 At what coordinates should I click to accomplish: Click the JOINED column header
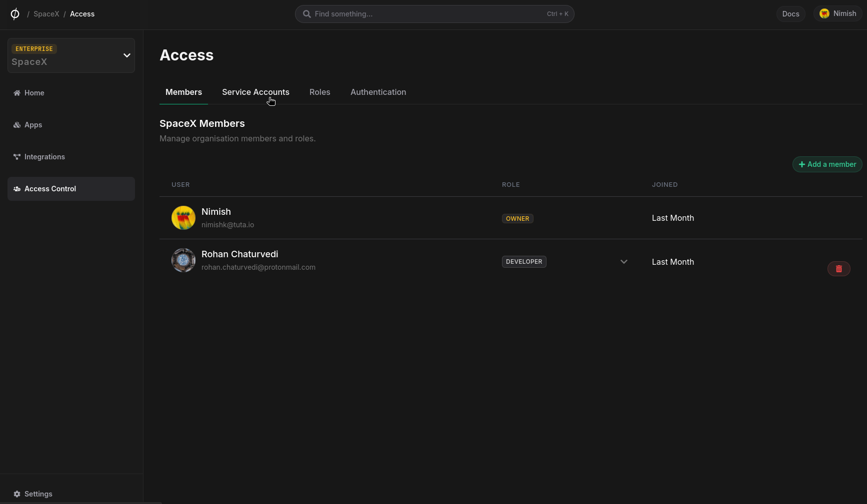(665, 185)
